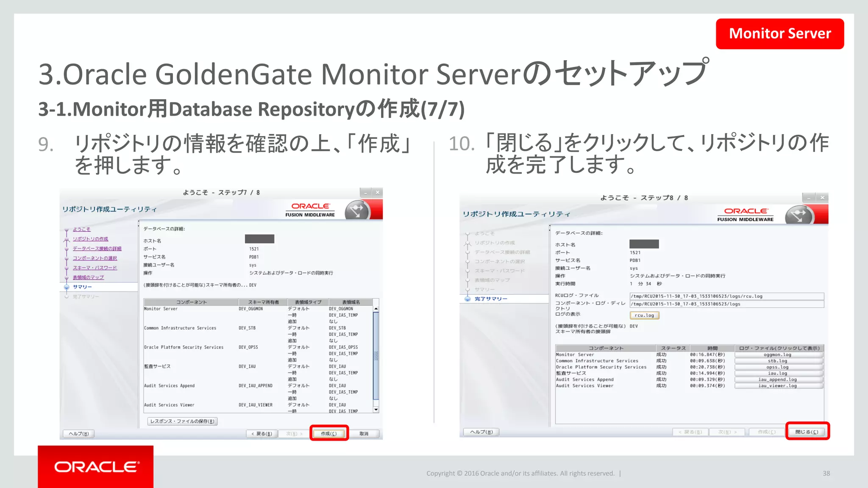Click scroll-up arrow of Step 7 summary table

click(376, 309)
